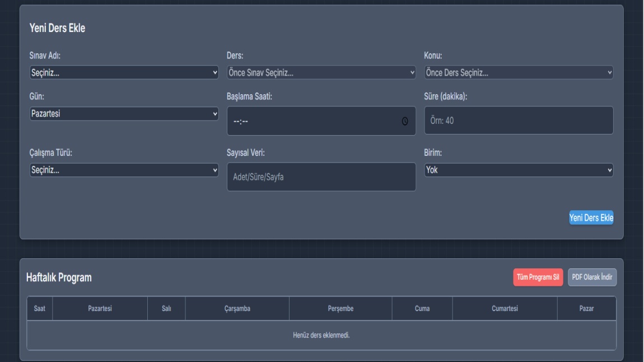Click the Cumartesi column header
The width and height of the screenshot is (644, 362).
505,309
